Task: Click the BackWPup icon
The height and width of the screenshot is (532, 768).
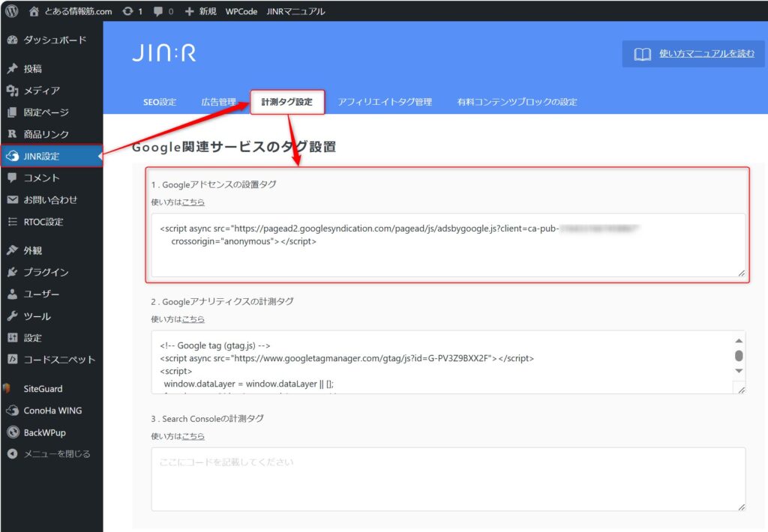Action: (x=13, y=432)
